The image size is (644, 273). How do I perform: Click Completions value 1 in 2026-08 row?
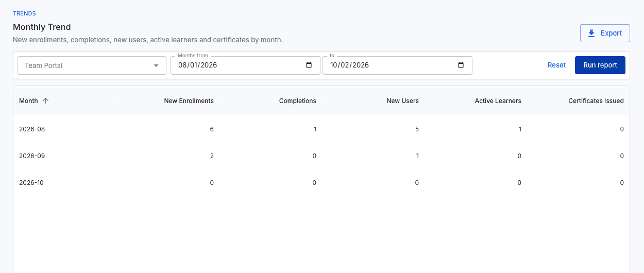[315, 129]
